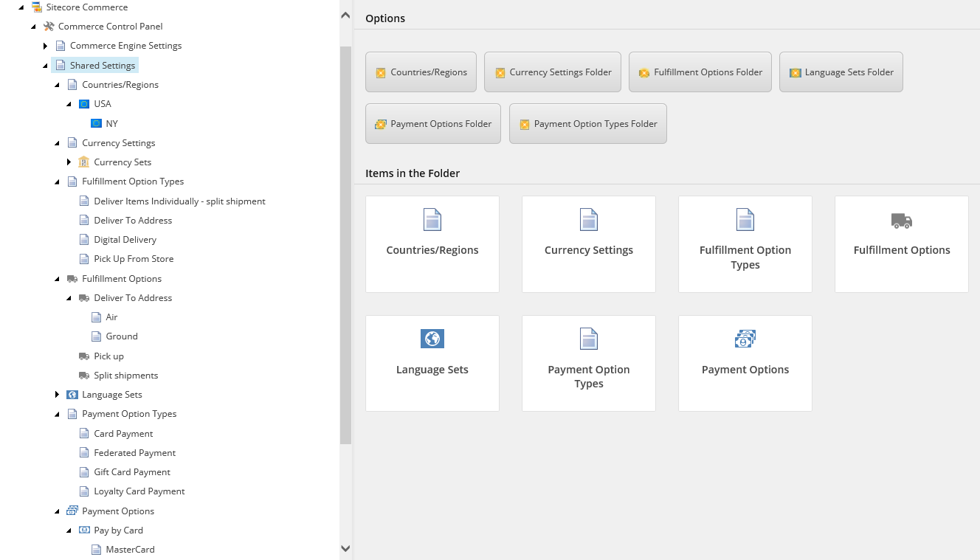The height and width of the screenshot is (560, 980).
Task: Open the Fulfillment Options folder tile
Action: click(902, 244)
